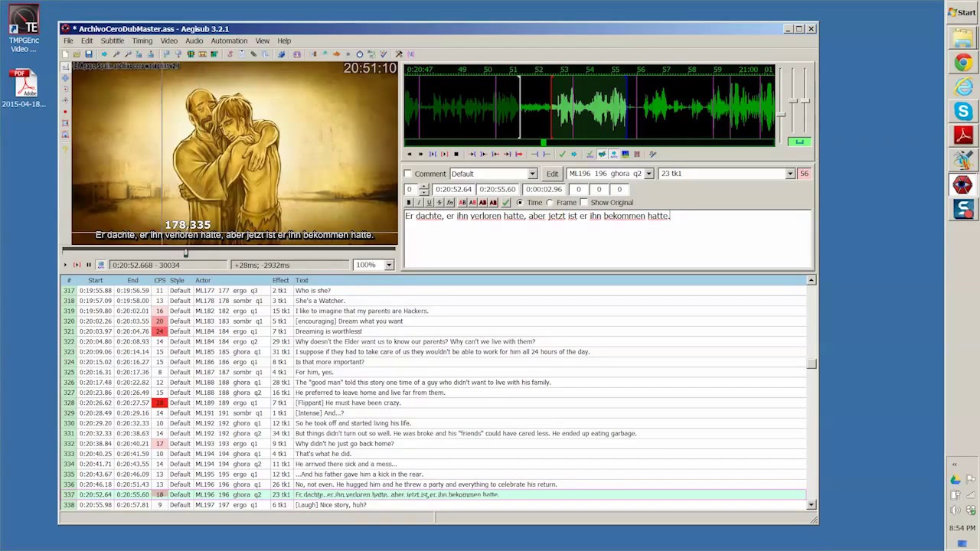Toggle audio auto-commit option
The width and height of the screenshot is (980, 551).
point(590,154)
